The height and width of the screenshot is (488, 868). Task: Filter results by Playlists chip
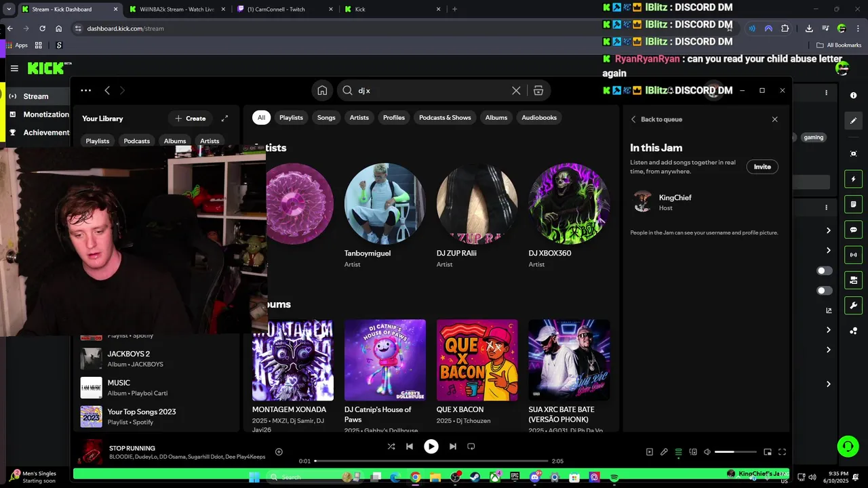[291, 117]
